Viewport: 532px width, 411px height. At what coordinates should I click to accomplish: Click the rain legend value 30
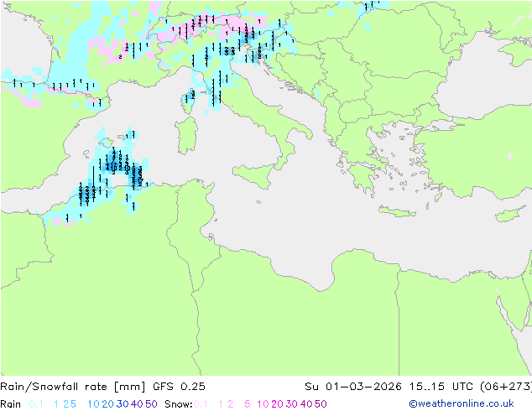tap(123, 404)
